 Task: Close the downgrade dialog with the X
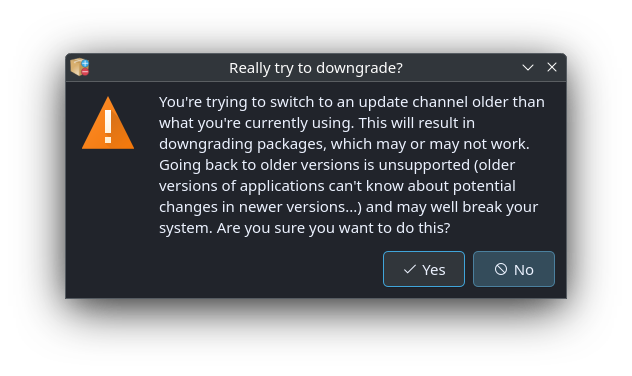pos(552,67)
